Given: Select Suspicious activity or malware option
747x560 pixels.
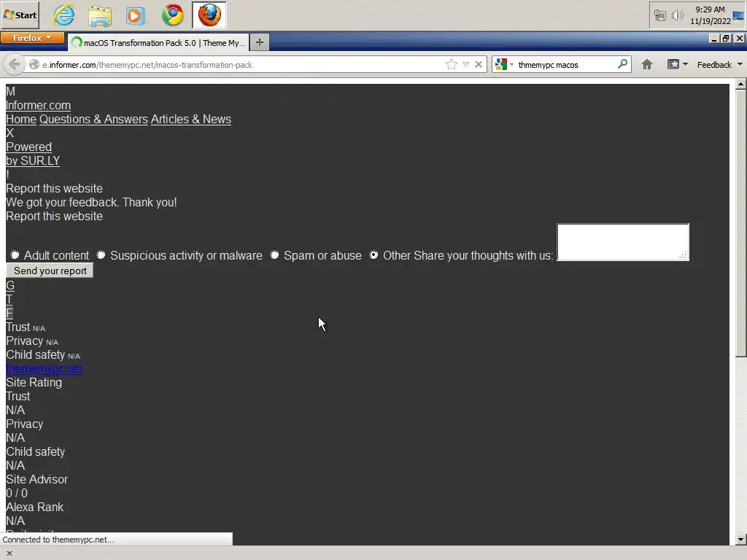Looking at the screenshot, I should (x=101, y=255).
